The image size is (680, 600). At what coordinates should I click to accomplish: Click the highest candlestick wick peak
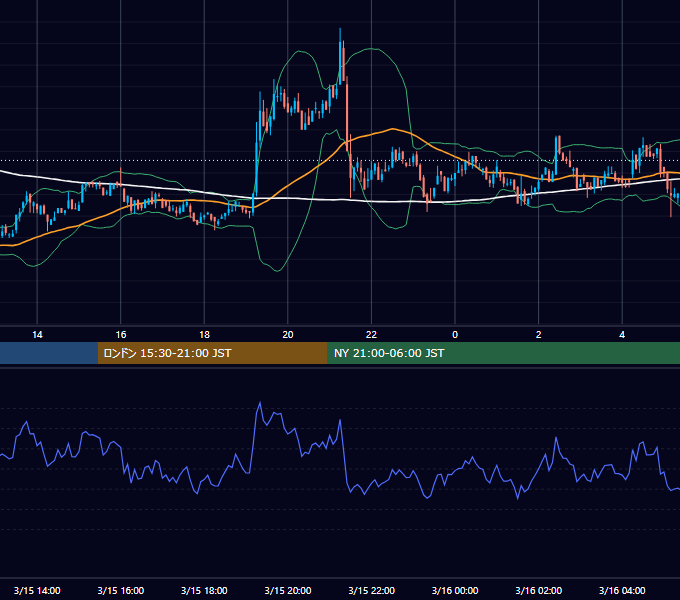click(x=340, y=29)
